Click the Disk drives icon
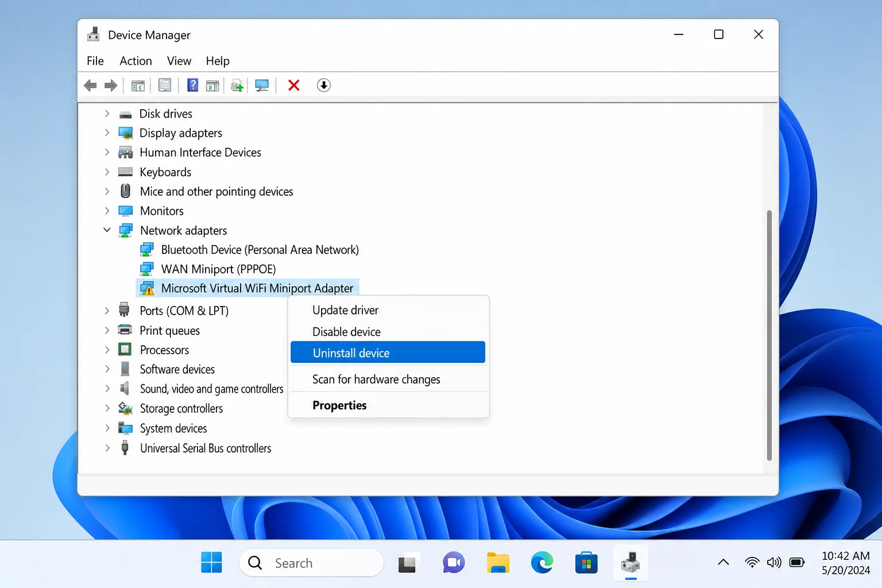The image size is (882, 588). click(x=125, y=114)
